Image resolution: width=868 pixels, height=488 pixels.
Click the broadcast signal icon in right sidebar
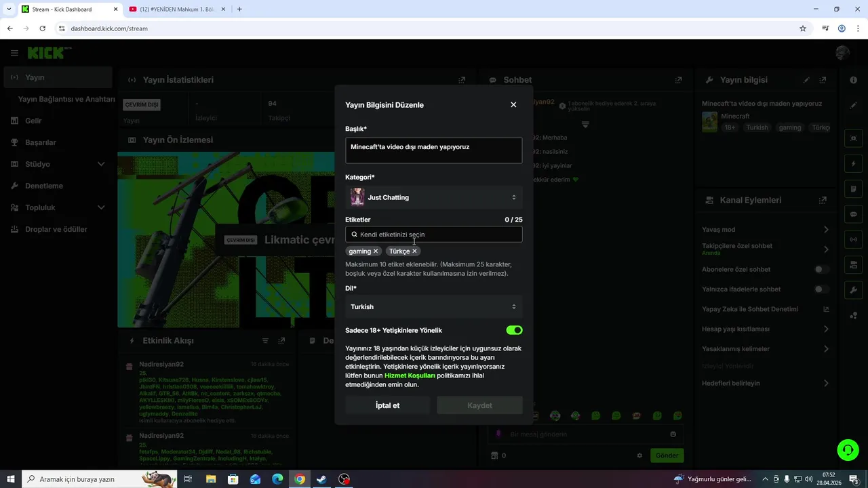[854, 239]
